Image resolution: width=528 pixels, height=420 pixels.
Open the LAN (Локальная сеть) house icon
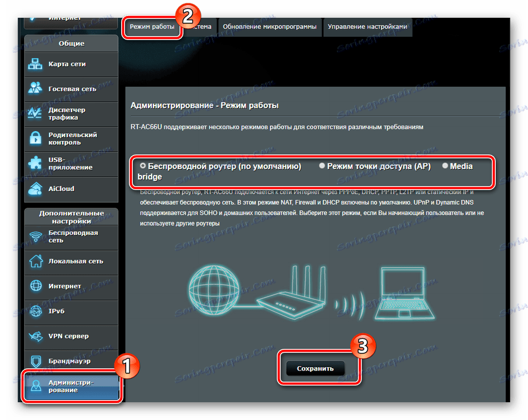36,261
